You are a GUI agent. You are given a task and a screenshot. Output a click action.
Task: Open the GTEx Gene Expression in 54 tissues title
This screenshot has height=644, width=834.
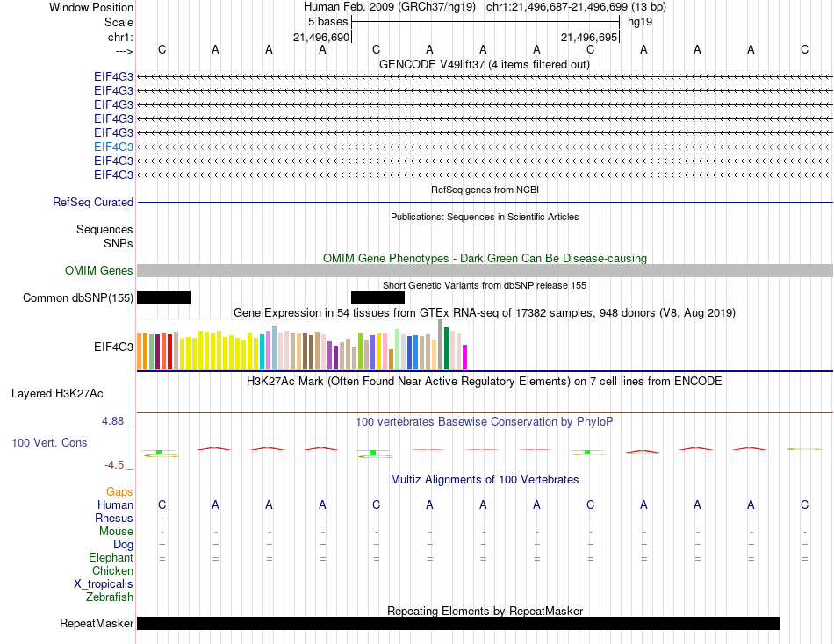click(x=485, y=312)
